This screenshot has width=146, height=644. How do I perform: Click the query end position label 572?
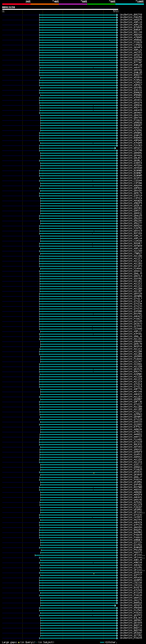coord(115,11)
